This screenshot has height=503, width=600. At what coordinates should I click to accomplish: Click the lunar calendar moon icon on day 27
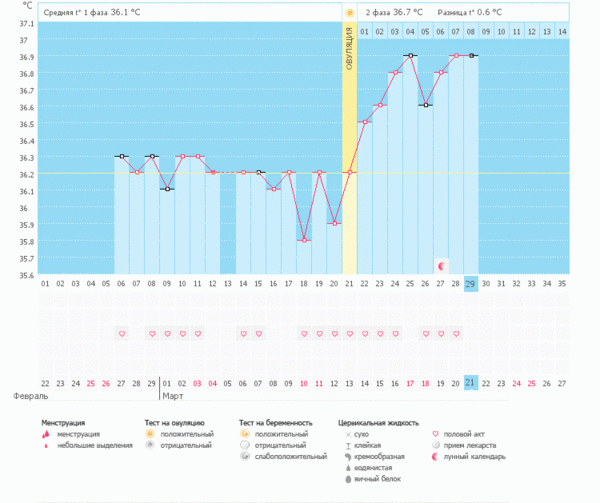tap(442, 266)
